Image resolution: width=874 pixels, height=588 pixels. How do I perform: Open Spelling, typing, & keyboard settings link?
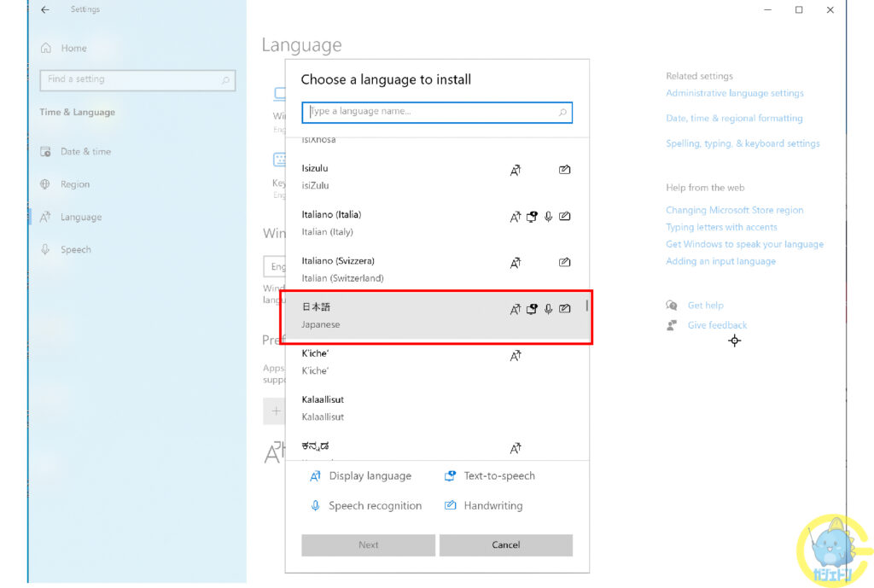coord(743,143)
